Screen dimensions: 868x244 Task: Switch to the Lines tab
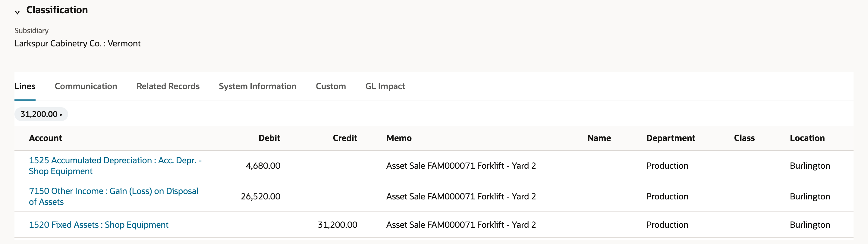(x=25, y=86)
